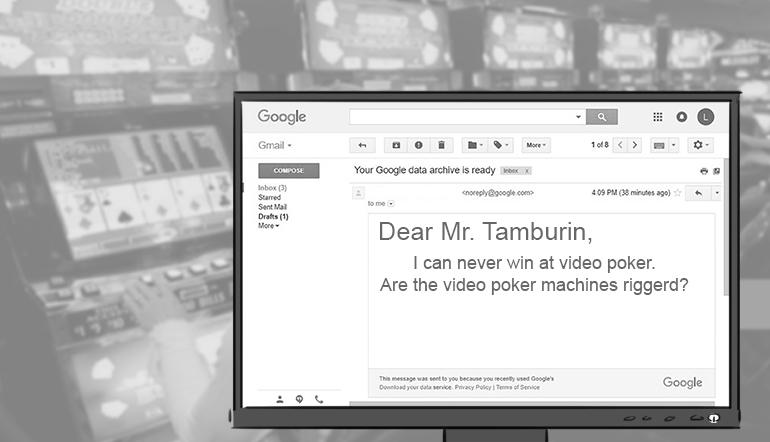This screenshot has width=770, height=442.
Task: Delete the conversation with trash icon
Action: point(441,145)
